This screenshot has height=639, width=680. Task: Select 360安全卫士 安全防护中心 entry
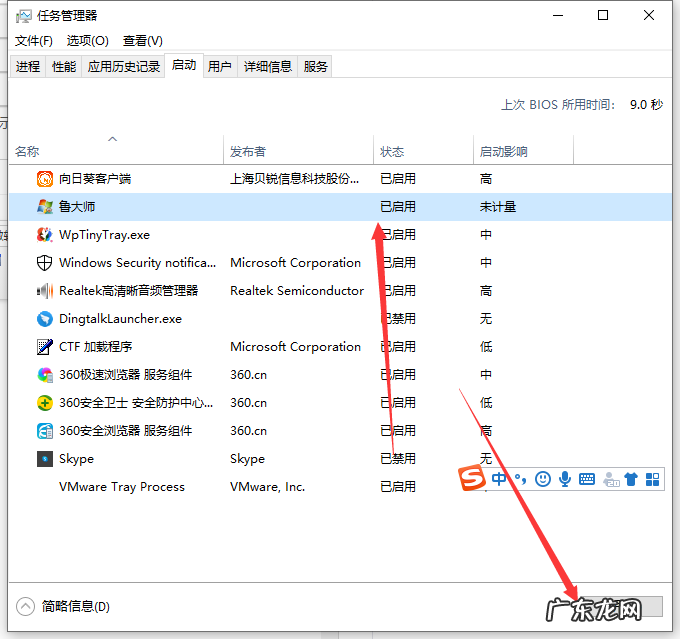tap(136, 403)
